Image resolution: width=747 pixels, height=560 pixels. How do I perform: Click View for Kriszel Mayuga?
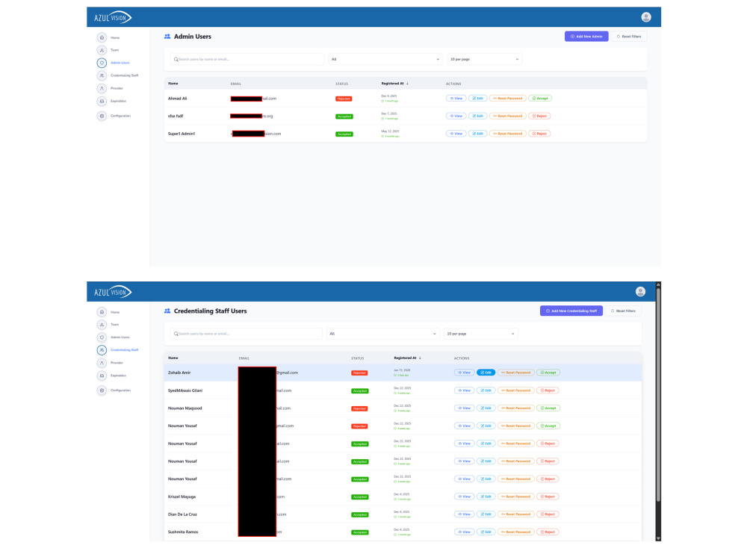tap(464, 497)
